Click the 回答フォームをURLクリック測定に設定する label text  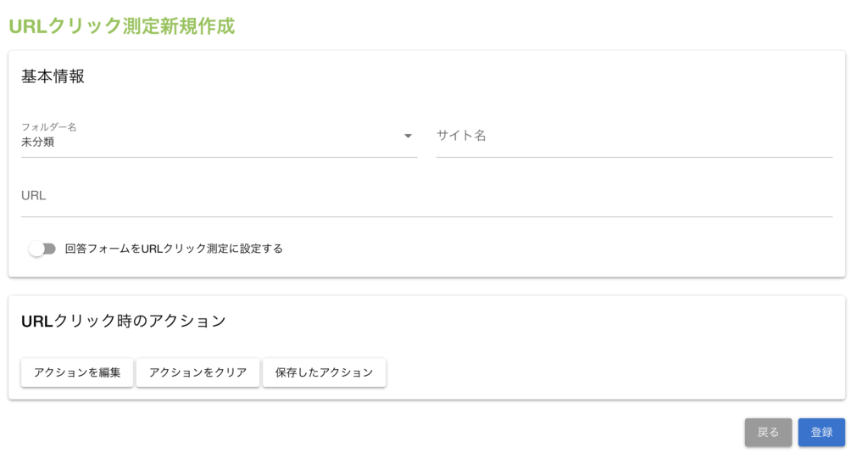[x=174, y=249]
